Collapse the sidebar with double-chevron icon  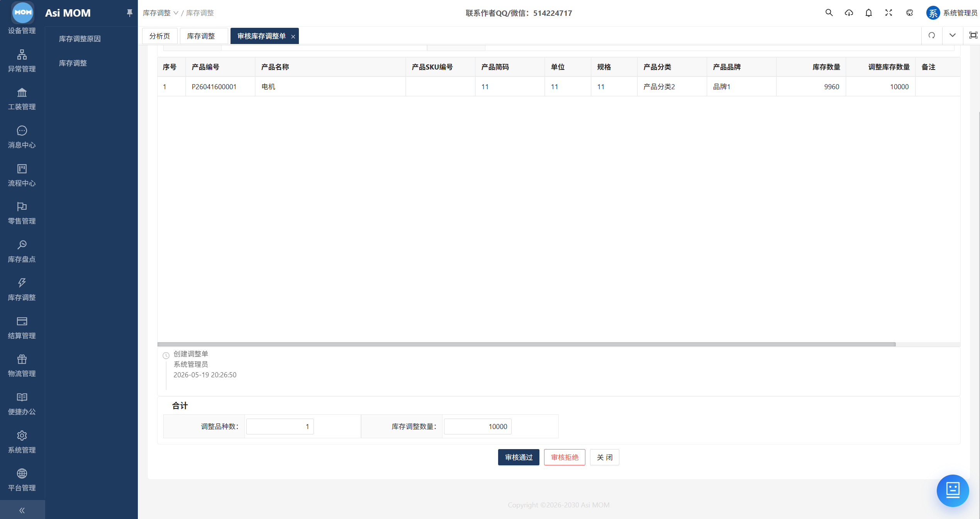coord(22,510)
